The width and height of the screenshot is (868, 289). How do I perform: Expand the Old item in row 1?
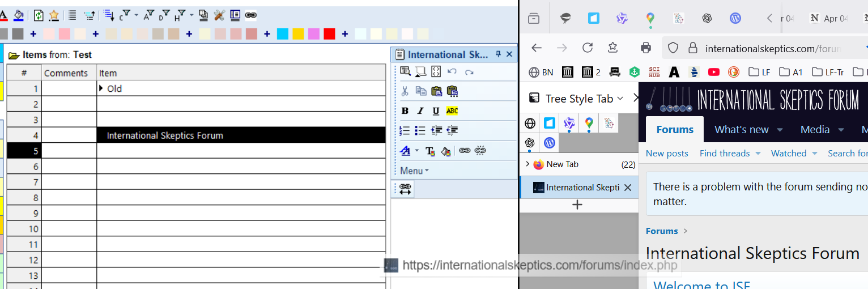(101, 88)
